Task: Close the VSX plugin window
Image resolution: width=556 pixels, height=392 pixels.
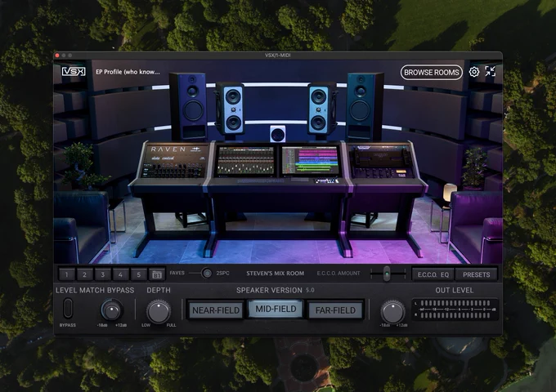Action: pos(57,56)
